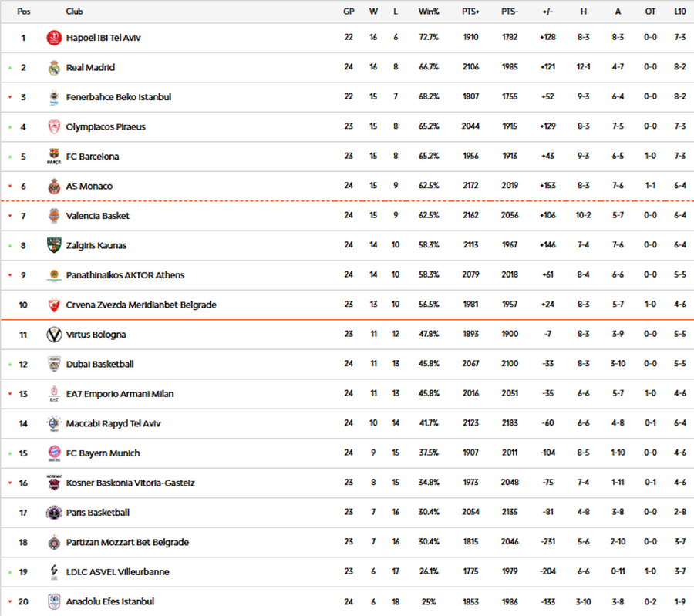The height and width of the screenshot is (616, 694).
Task: Click the Partizan Mozzart Bet Belgrade logo
Action: click(x=54, y=542)
